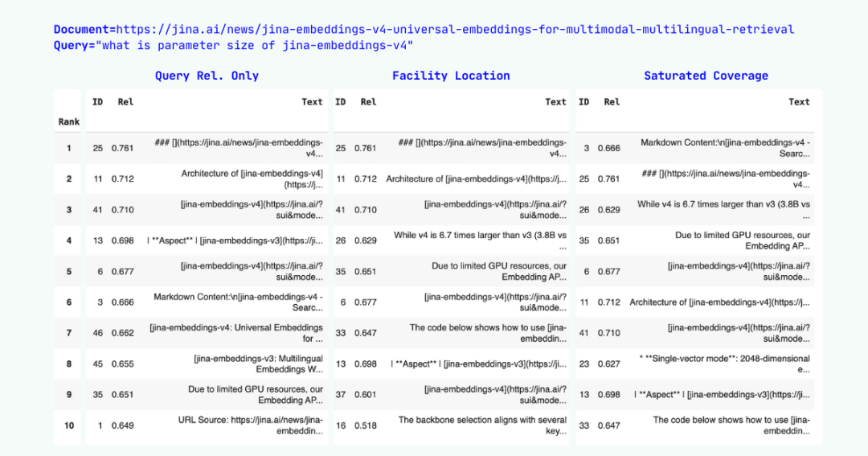Click "Due to limited GPU resources" in Saturated Coverage
The width and height of the screenshot is (868, 456).
[743, 240]
